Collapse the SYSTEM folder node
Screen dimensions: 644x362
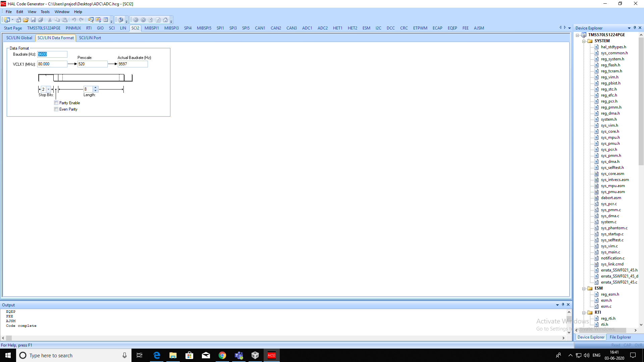(584, 41)
